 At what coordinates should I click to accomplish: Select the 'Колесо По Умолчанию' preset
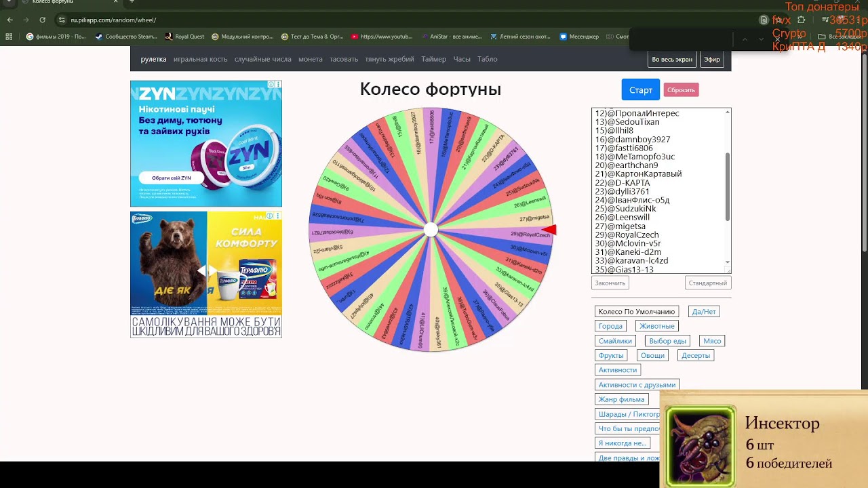[637, 312]
